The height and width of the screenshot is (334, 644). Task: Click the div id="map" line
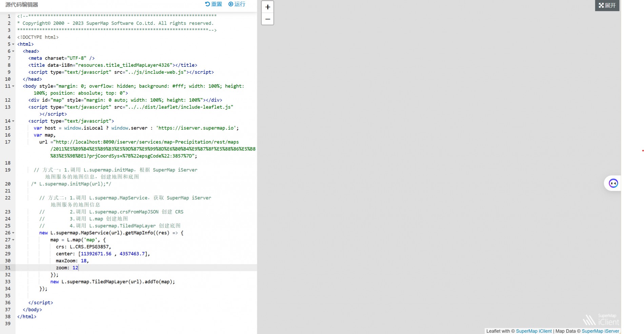click(x=125, y=100)
